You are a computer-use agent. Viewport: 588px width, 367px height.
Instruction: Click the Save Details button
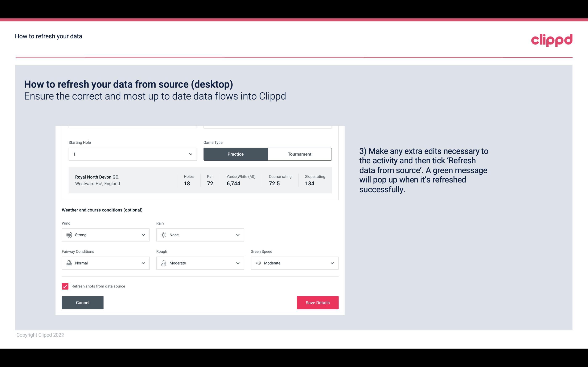[x=317, y=302]
